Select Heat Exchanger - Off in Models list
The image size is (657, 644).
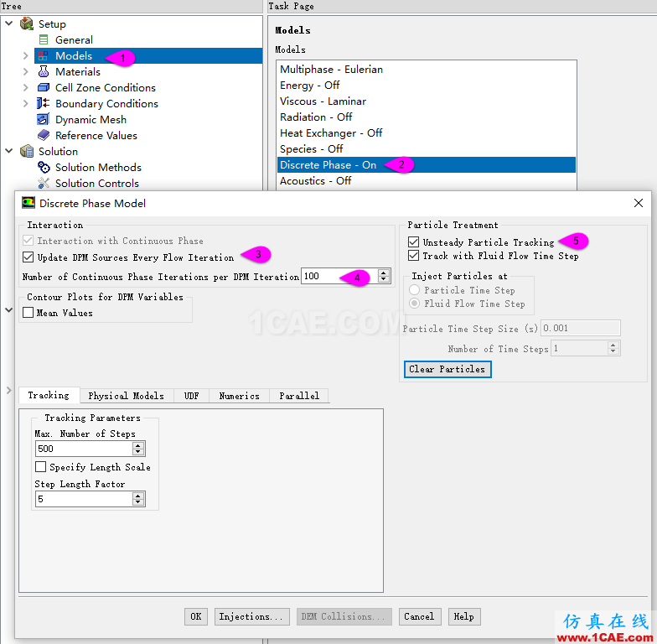coord(426,132)
